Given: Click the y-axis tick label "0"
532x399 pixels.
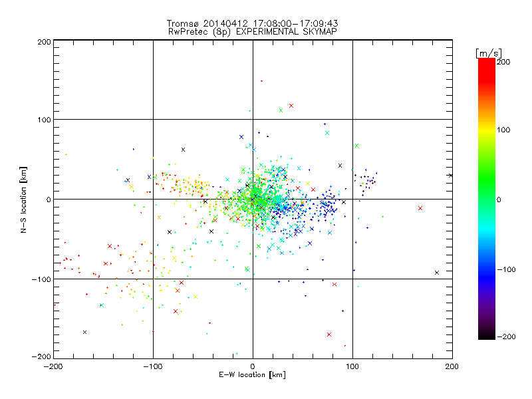Looking at the screenshot, I should click(x=49, y=199).
